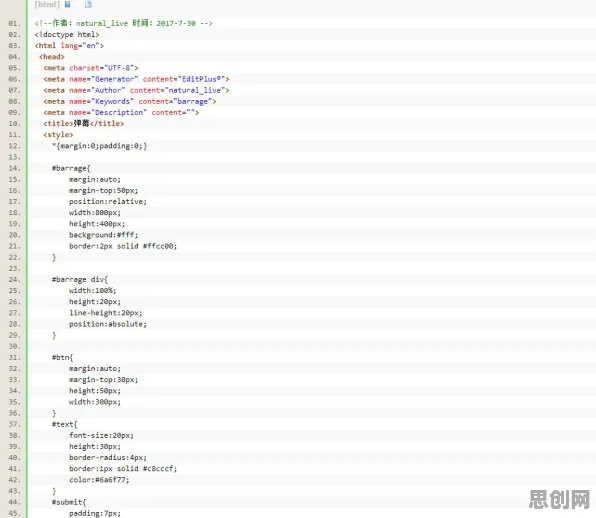Click the #barrage{ selector line
Viewport: 596px width, 518px height.
tap(71, 168)
